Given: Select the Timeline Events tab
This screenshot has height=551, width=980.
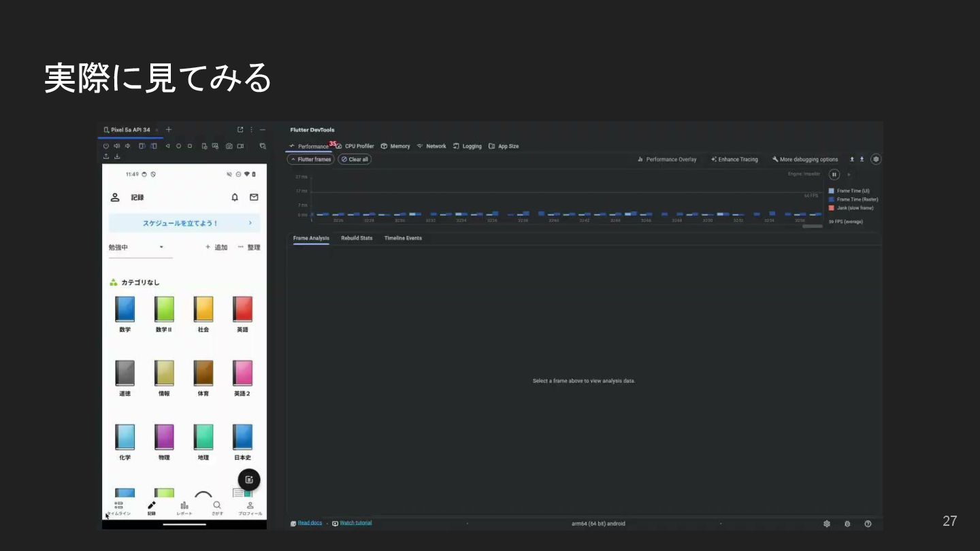Looking at the screenshot, I should [x=403, y=238].
